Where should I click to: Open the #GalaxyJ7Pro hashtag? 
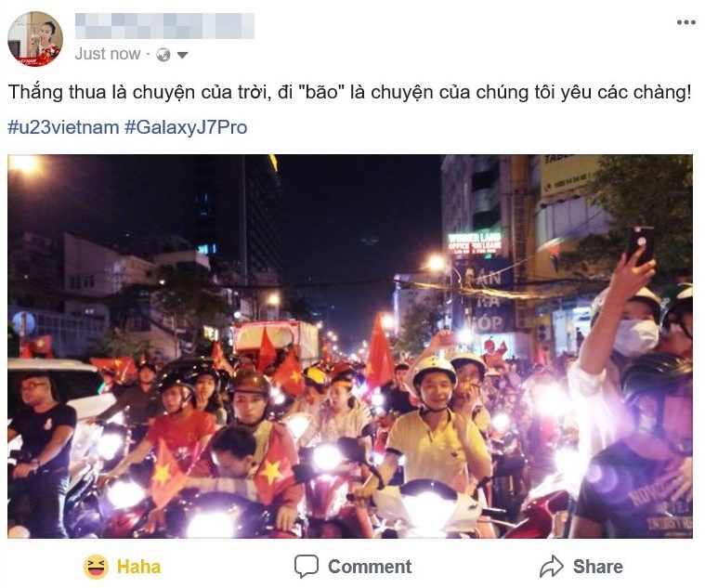[186, 127]
